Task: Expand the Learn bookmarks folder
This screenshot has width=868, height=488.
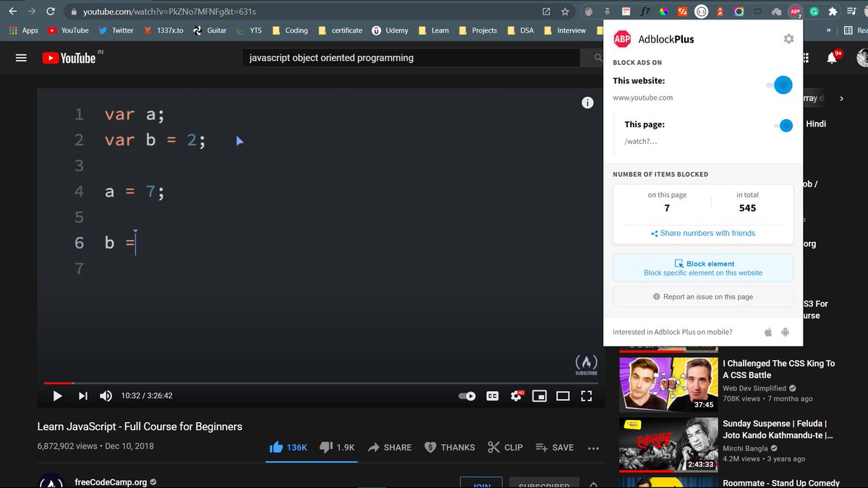Action: pyautogui.click(x=433, y=30)
